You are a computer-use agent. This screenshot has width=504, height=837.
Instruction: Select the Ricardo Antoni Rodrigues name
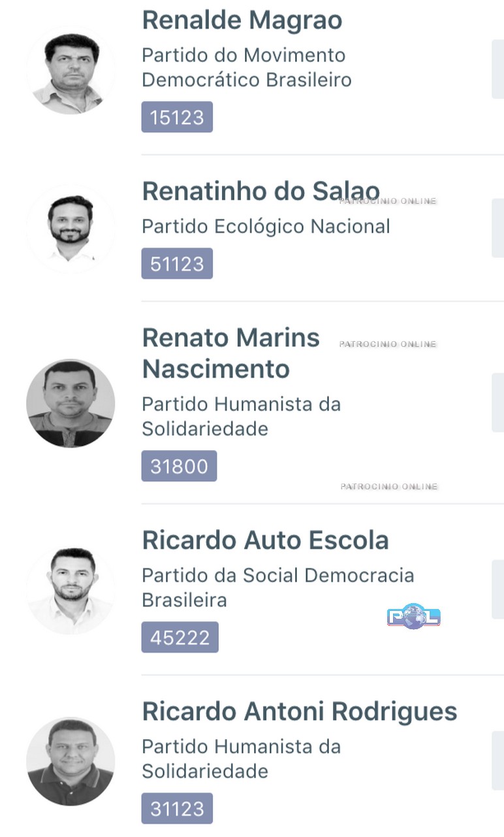pyautogui.click(x=300, y=712)
